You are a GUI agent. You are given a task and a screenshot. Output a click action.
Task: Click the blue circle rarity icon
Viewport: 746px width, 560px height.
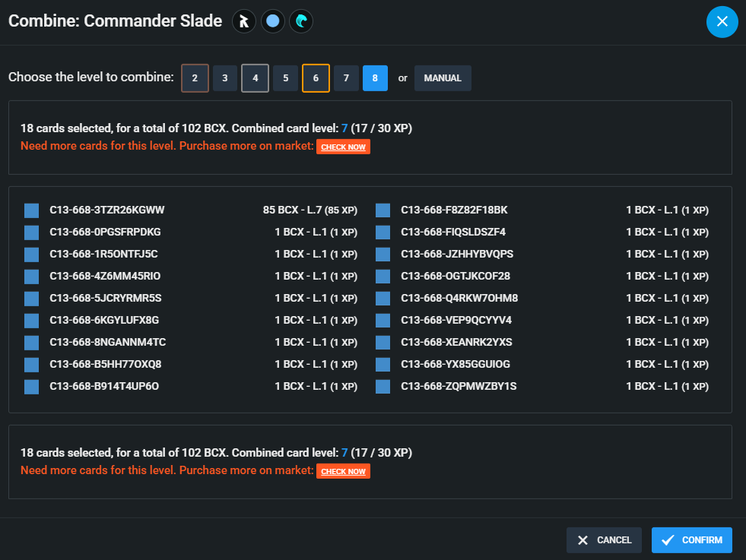(x=272, y=21)
